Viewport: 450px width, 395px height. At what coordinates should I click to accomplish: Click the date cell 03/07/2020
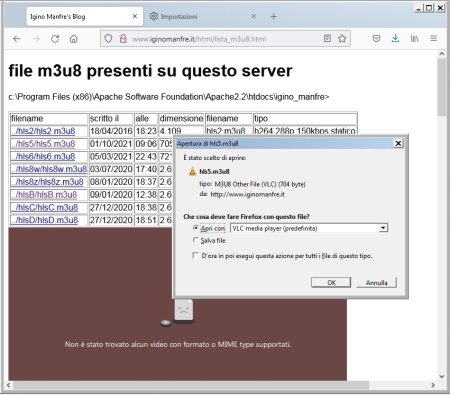tap(111, 169)
